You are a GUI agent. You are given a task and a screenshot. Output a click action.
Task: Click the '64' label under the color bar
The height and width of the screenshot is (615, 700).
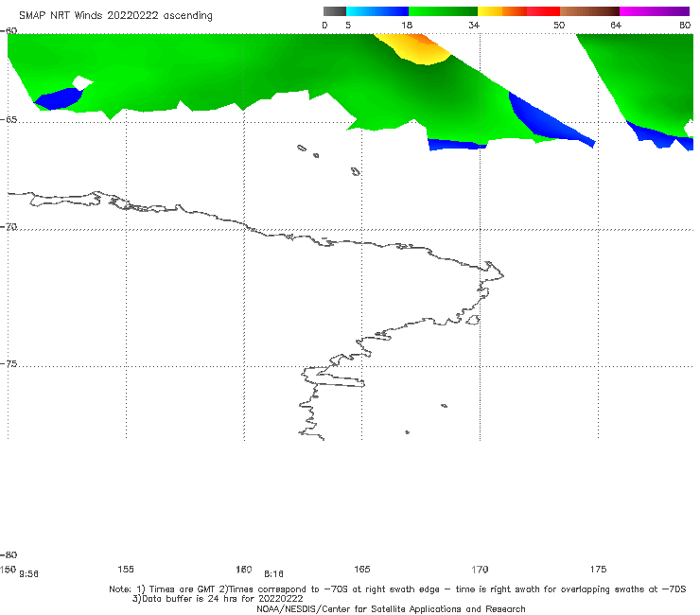click(616, 26)
